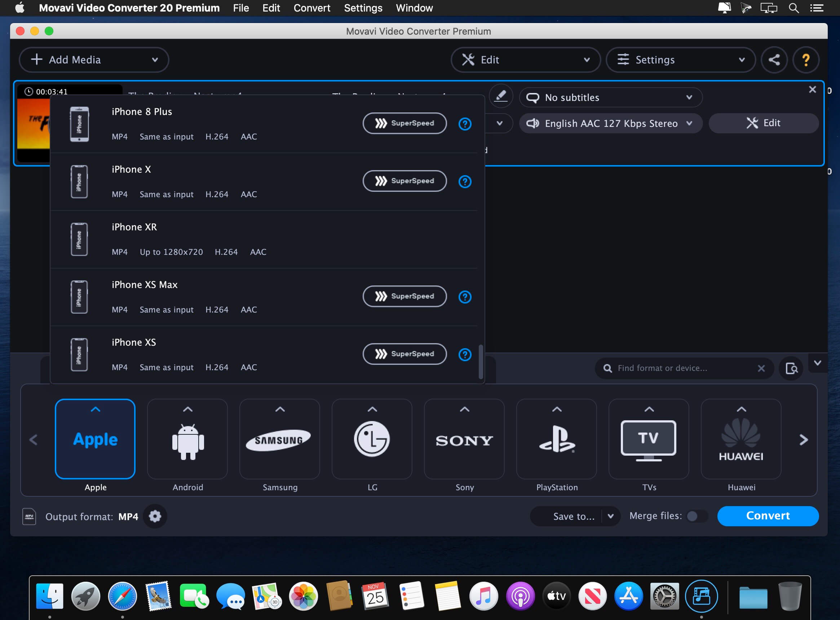The image size is (840, 620).
Task: Open the No subtitles dropdown
Action: tap(610, 97)
